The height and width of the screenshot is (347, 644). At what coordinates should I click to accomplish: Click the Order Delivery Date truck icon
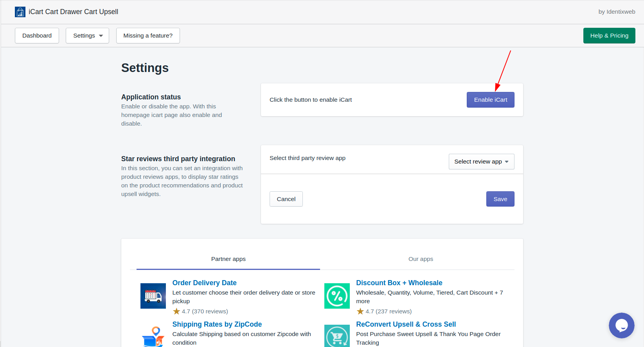point(153,296)
